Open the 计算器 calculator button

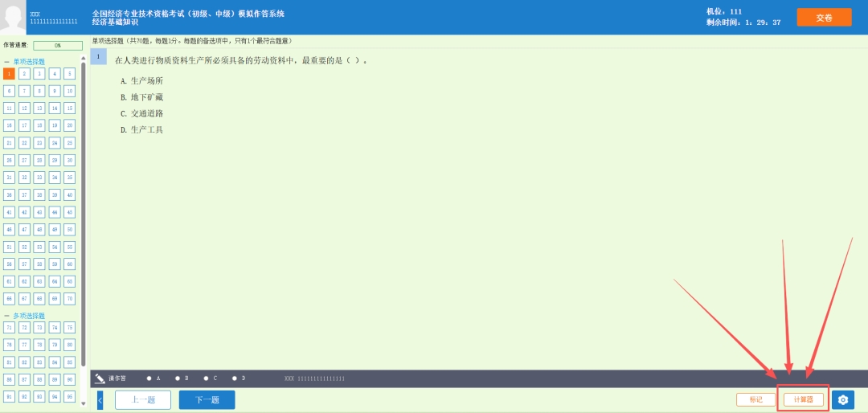(x=803, y=399)
